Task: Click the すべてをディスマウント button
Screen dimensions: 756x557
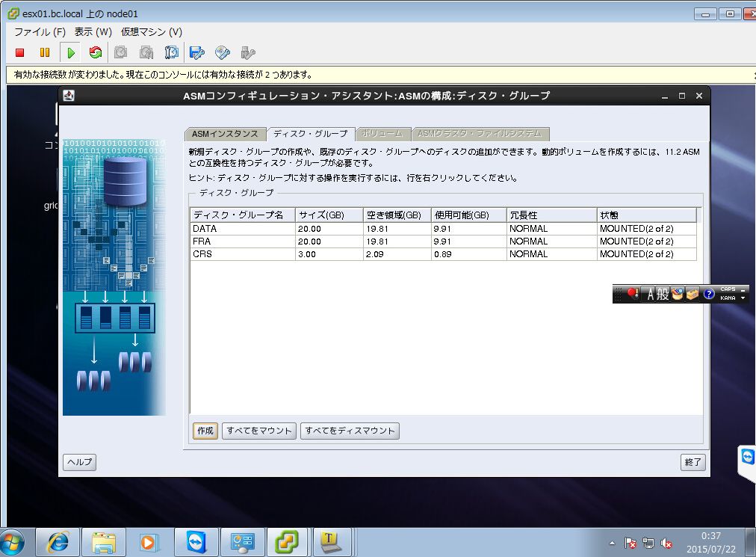Action: [x=350, y=431]
